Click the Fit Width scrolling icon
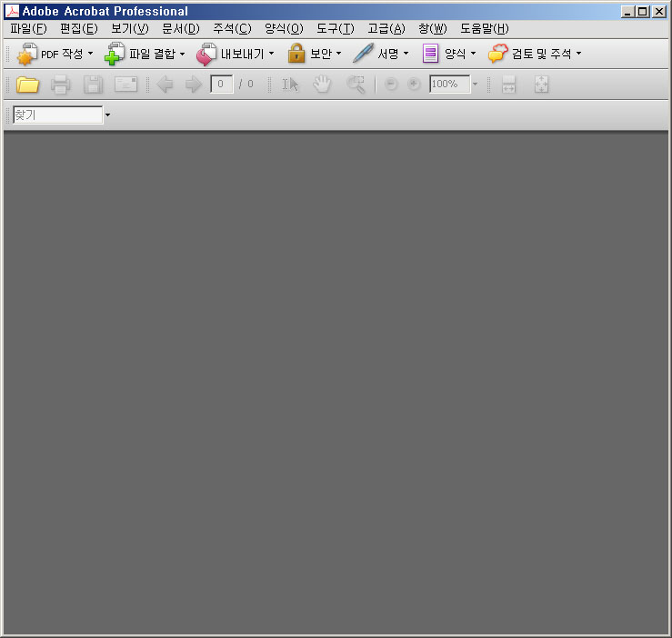This screenshot has width=672, height=638. pyautogui.click(x=508, y=85)
